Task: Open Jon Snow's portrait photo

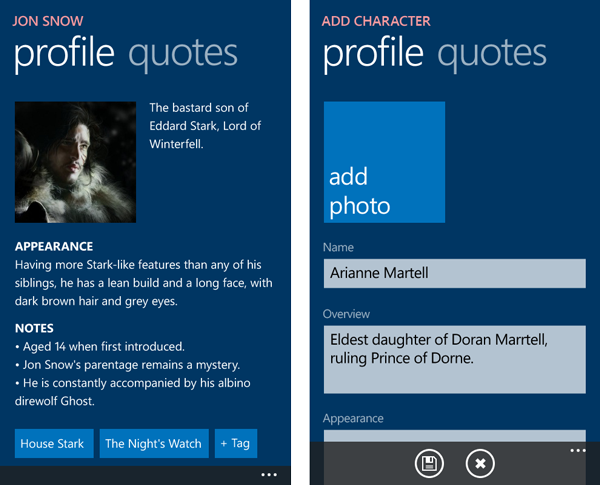Action: [x=75, y=162]
